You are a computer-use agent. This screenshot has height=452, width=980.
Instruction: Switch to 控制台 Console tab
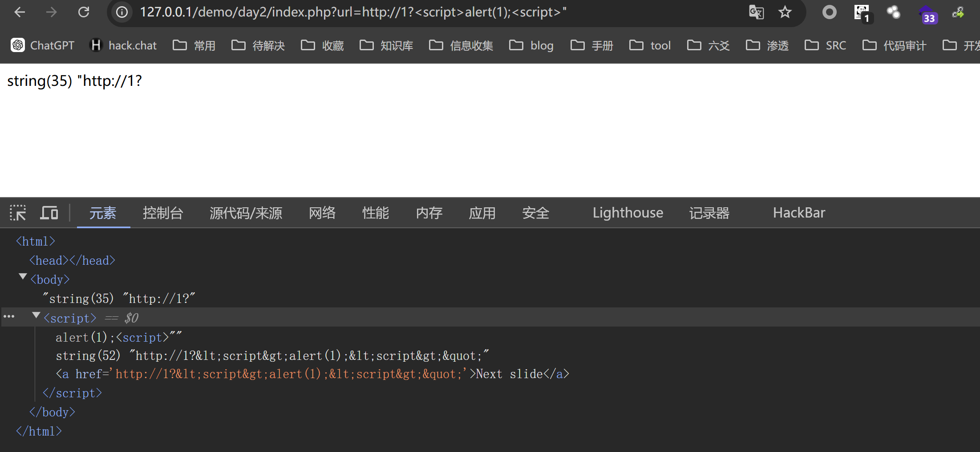[163, 213]
